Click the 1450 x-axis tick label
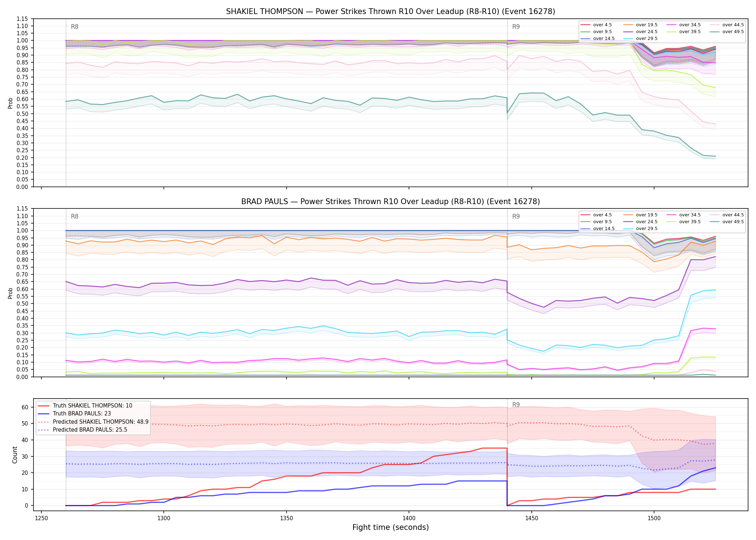The width and height of the screenshot is (756, 540). [x=532, y=518]
